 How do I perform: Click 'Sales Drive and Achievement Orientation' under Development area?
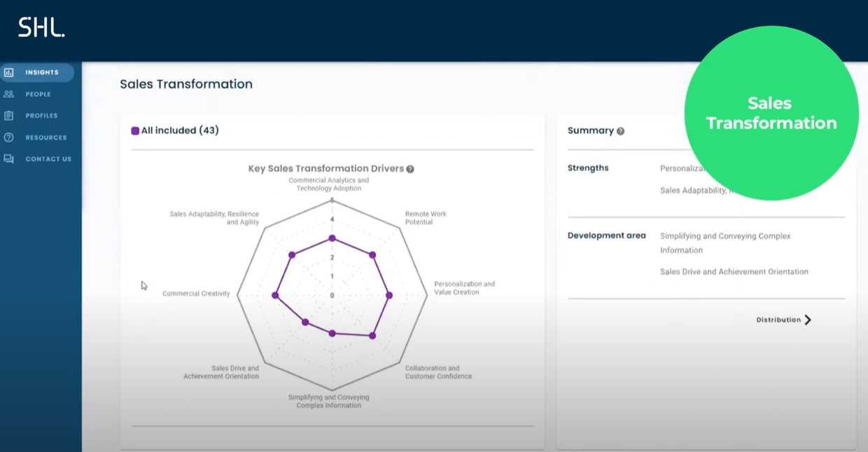(734, 271)
